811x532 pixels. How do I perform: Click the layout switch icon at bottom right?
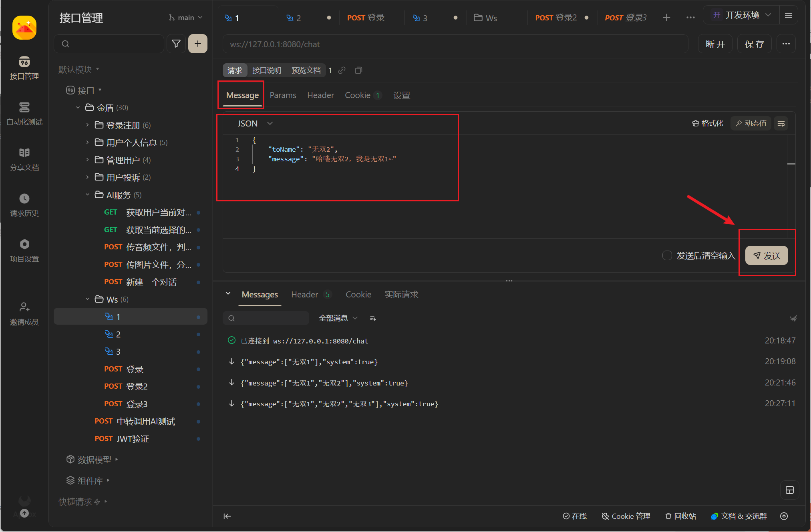click(789, 490)
